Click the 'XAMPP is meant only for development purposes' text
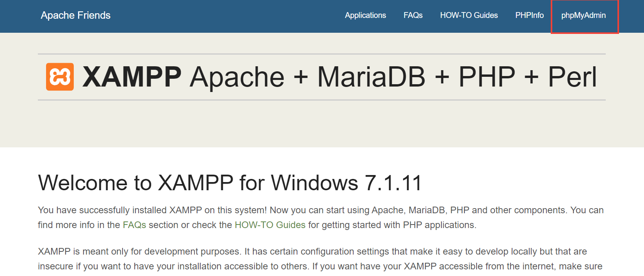The width and height of the screenshot is (644, 276). tap(139, 251)
